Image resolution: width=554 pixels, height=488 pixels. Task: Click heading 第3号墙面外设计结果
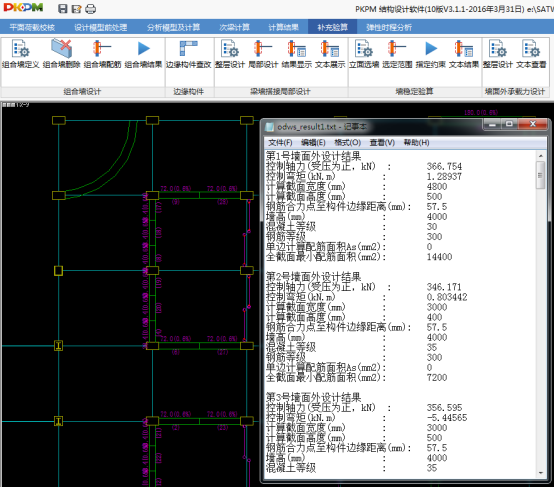(x=313, y=397)
